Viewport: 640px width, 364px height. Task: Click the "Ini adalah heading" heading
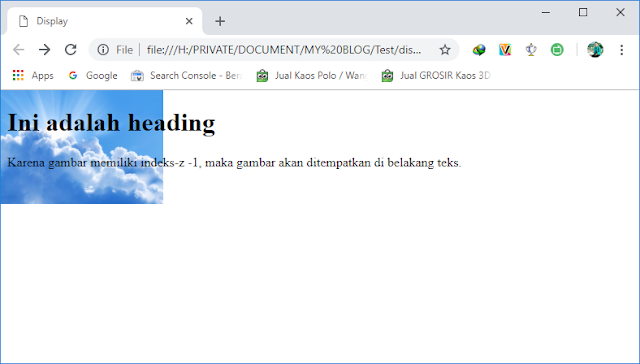[111, 122]
